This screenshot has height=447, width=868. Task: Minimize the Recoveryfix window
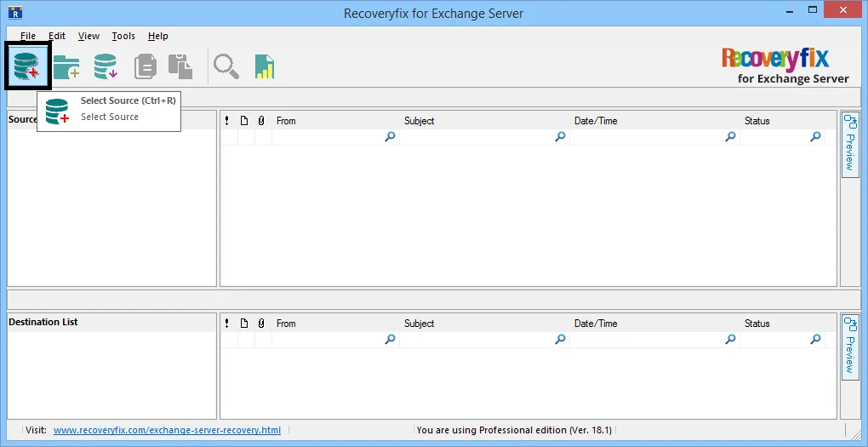tap(788, 10)
